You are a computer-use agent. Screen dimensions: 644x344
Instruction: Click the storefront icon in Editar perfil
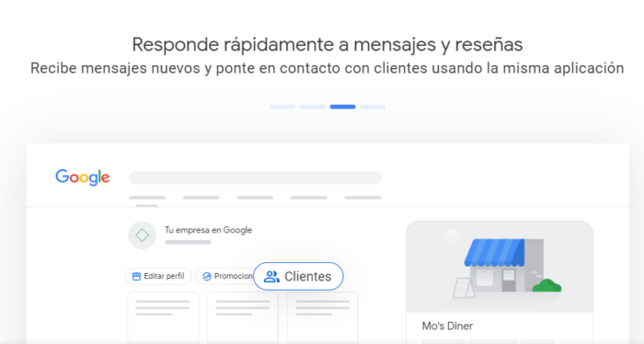click(x=136, y=276)
